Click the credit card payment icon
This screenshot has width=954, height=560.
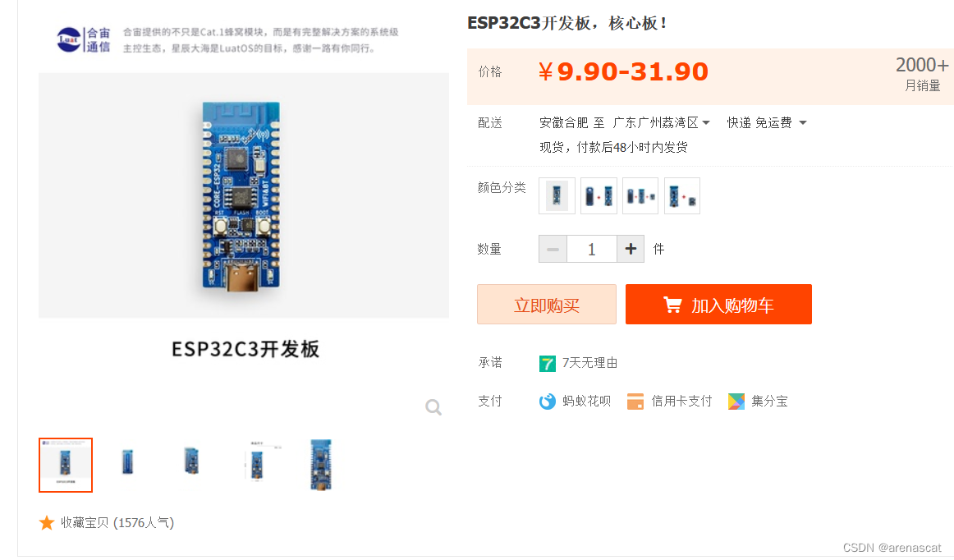tap(635, 402)
